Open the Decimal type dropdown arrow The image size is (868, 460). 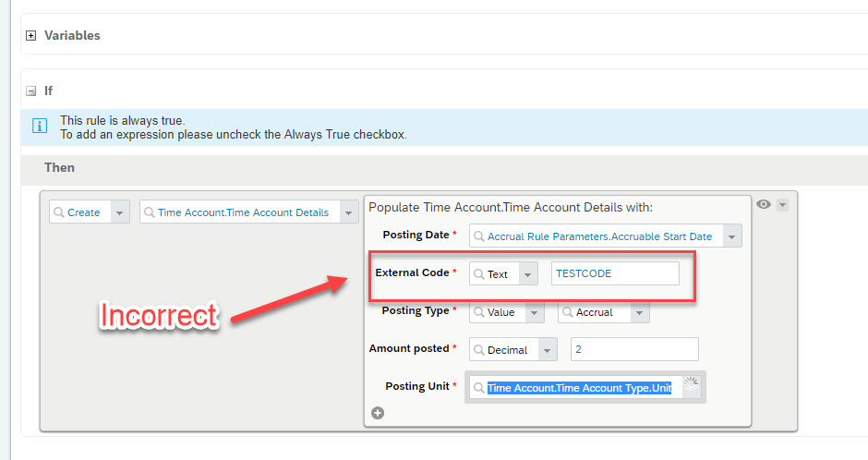[548, 350]
